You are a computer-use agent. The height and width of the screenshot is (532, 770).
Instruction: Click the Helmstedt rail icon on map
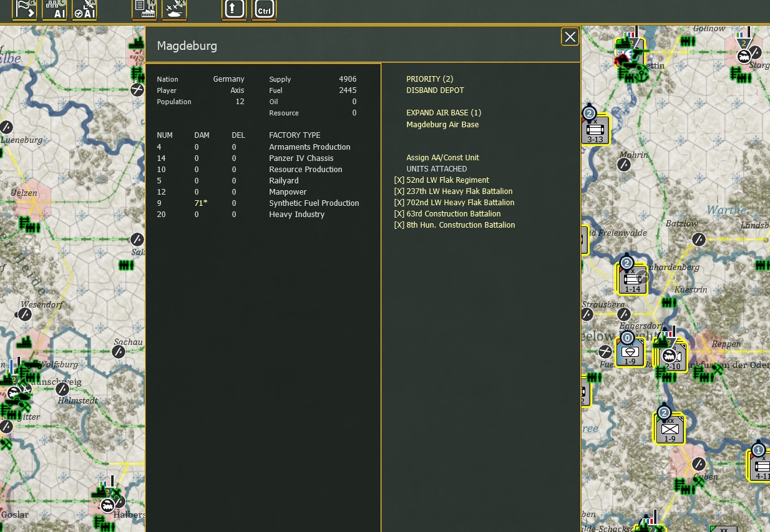coord(62,389)
